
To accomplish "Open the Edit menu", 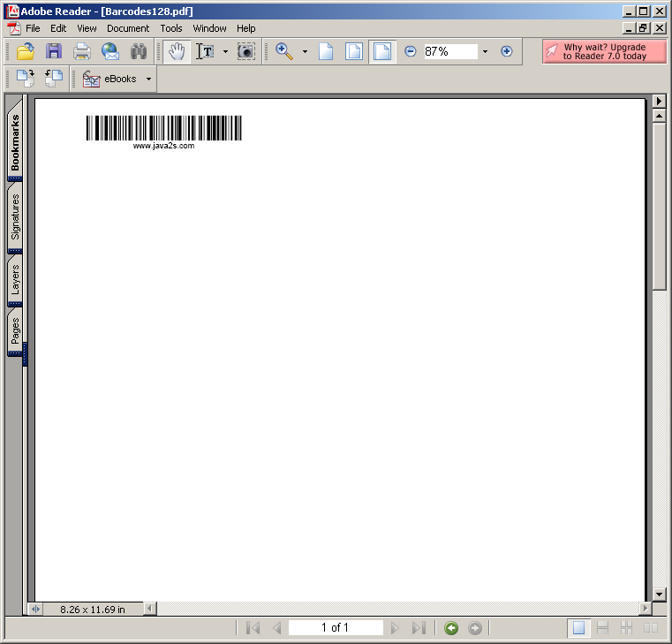I will 58,28.
